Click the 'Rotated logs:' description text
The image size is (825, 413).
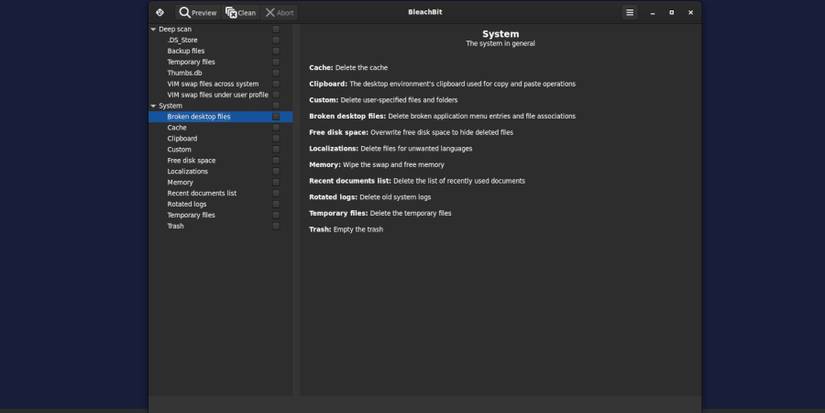(x=370, y=197)
